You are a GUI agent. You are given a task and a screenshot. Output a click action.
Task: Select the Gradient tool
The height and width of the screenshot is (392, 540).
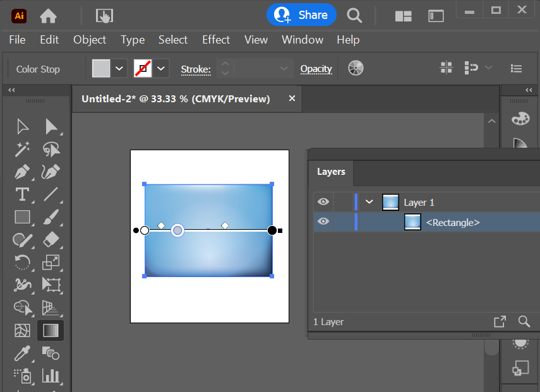[51, 330]
